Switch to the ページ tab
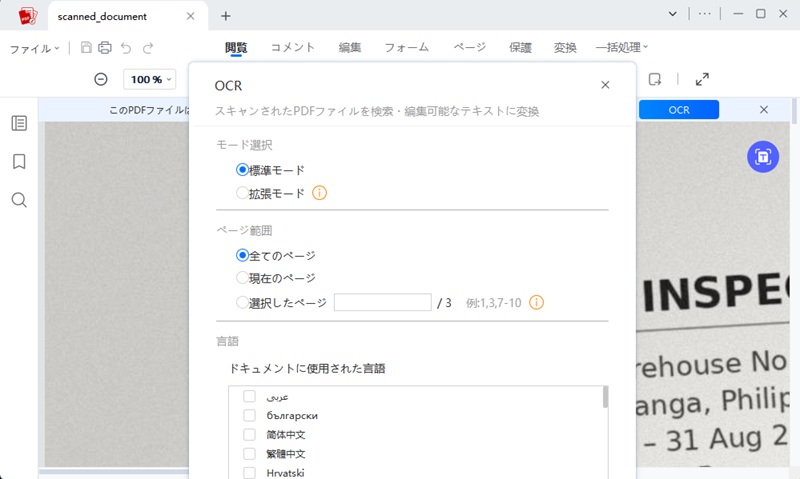 (x=469, y=47)
